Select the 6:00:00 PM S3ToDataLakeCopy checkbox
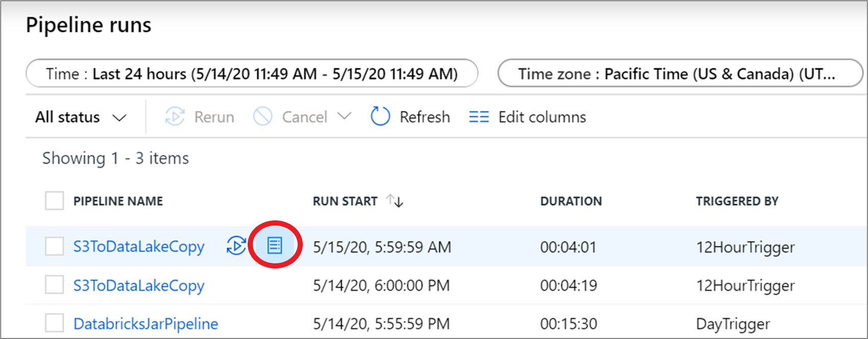Screen dimensions: 868x339 pos(54,285)
